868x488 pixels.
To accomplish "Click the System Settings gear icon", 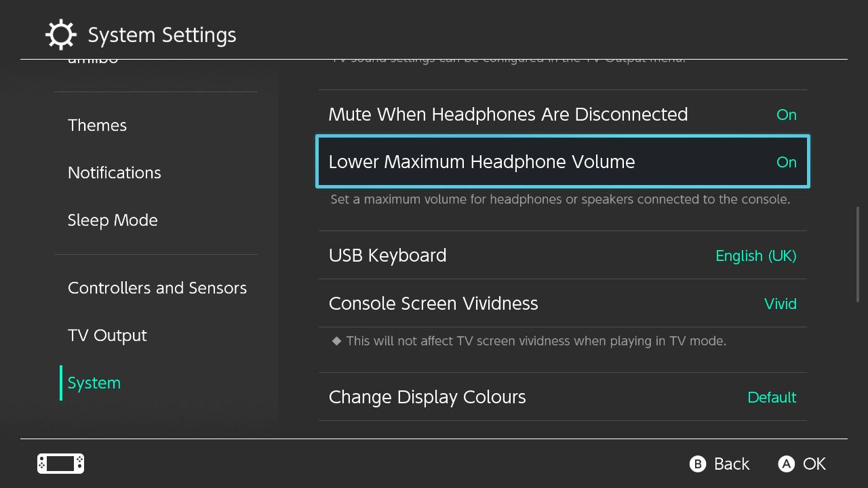I will pos(60,35).
